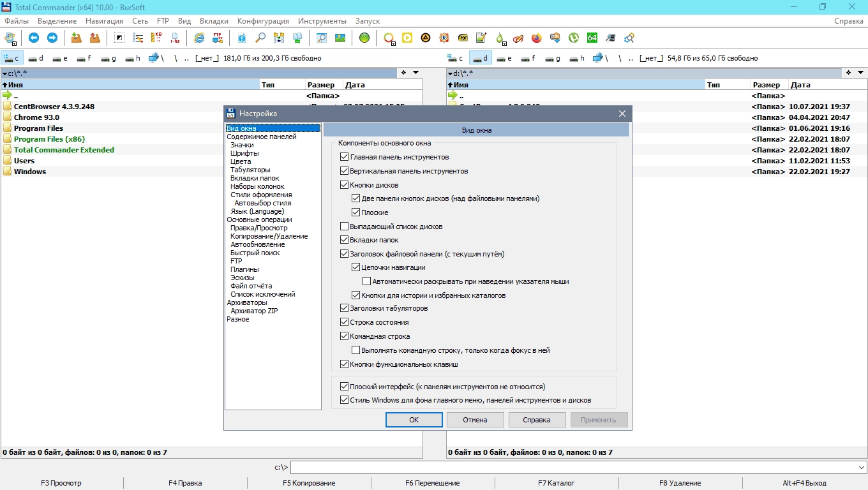This screenshot has height=490, width=868.
Task: Uncheck 'Кнопки дисков' checkbox
Action: [x=345, y=185]
